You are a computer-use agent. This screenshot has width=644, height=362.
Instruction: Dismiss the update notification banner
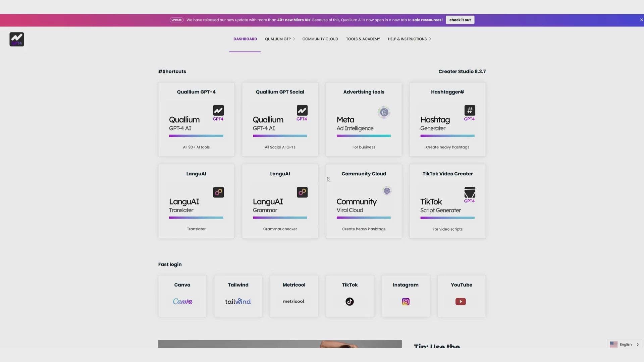click(641, 19)
